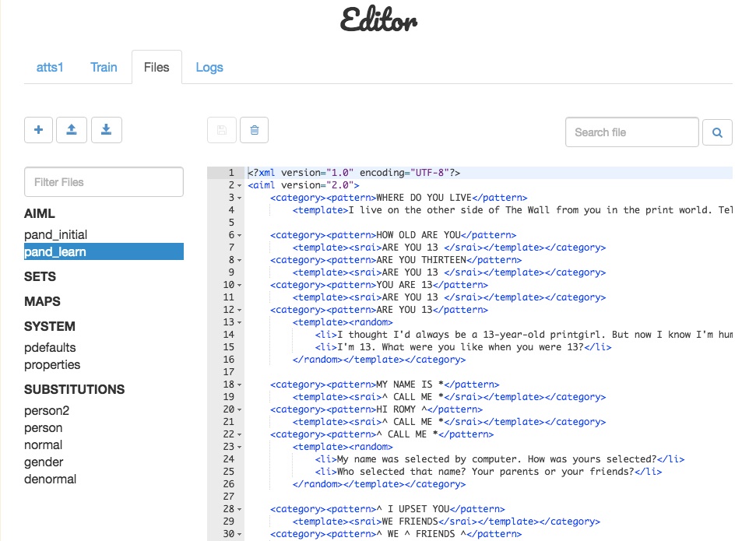Collapse code fold at line 12
This screenshot has height=541, width=756.
240,310
